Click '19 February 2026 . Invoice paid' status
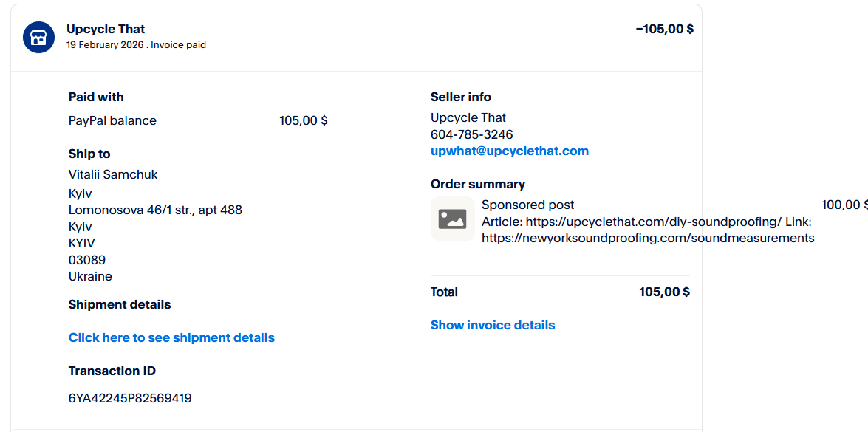 [136, 45]
